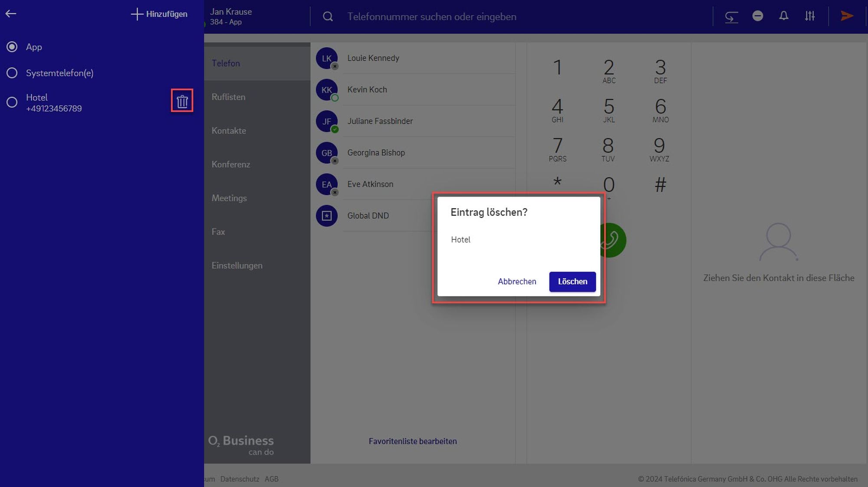Open the notifications bell icon
Image resolution: width=868 pixels, height=487 pixels.
pos(783,16)
